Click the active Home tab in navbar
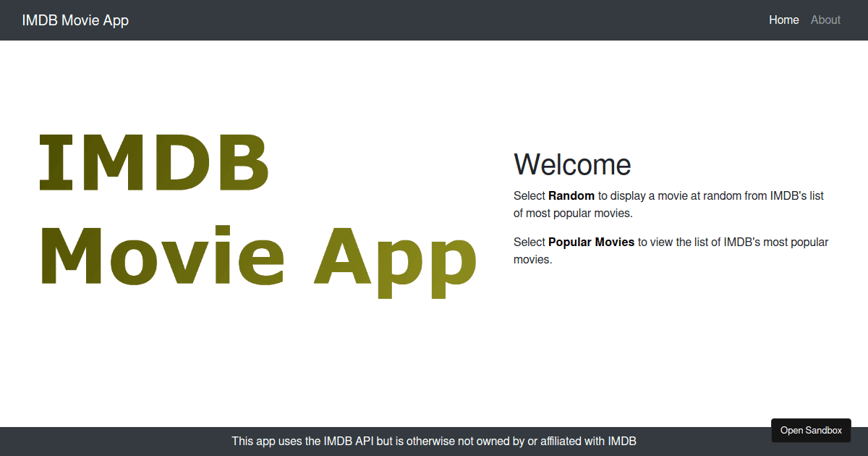This screenshot has width=868, height=456. [x=784, y=20]
